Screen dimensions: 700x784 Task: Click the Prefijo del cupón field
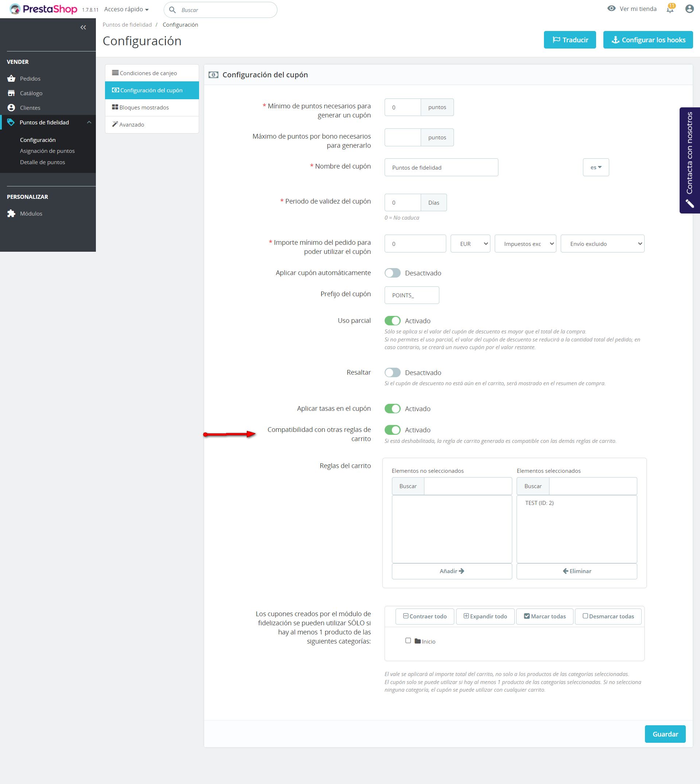tap(412, 295)
